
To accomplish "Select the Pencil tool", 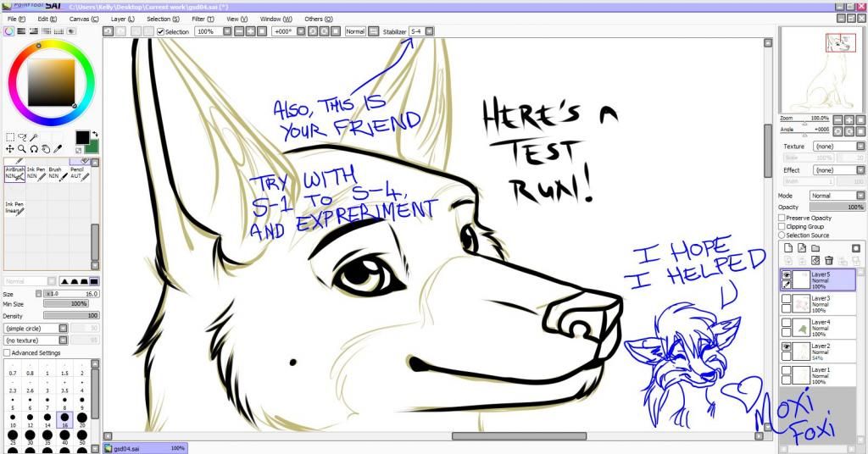I will coord(81,173).
